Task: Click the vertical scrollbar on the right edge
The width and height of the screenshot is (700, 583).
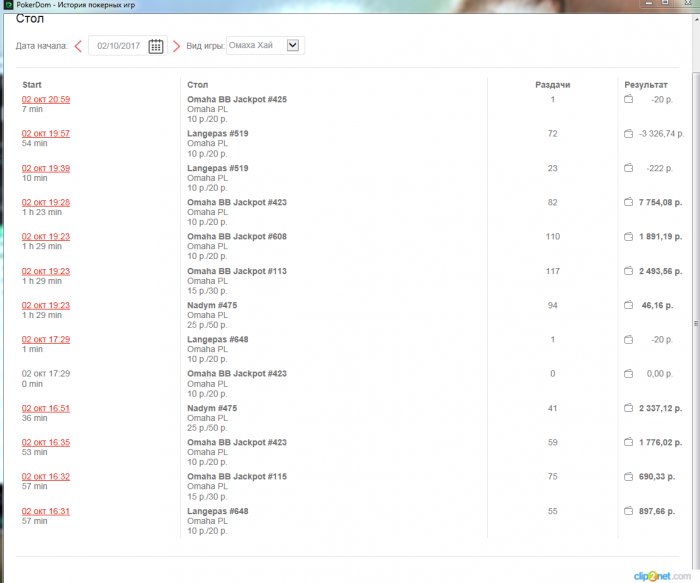Action: pos(696,323)
